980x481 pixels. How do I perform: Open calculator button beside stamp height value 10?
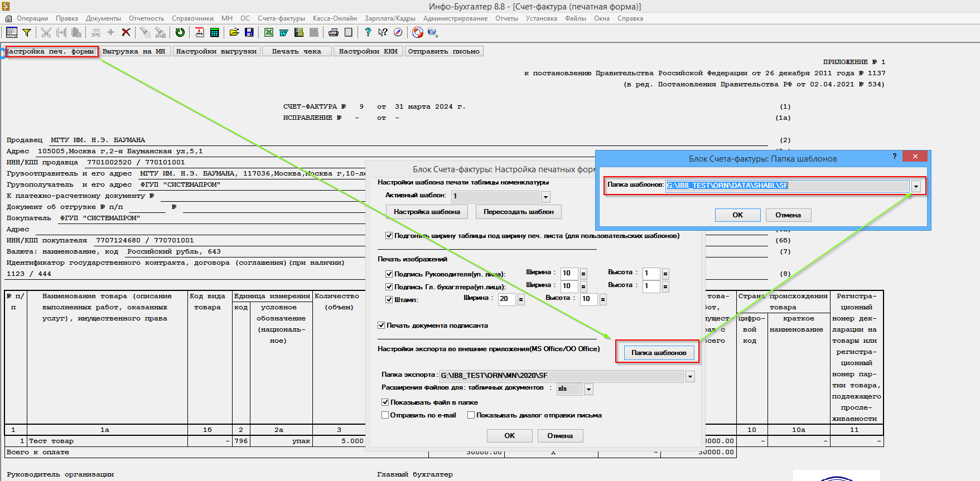point(603,299)
